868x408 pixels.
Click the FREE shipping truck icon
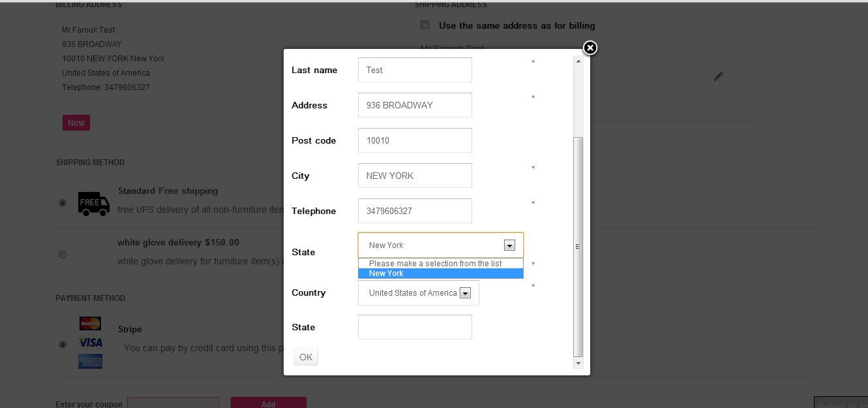(x=93, y=204)
